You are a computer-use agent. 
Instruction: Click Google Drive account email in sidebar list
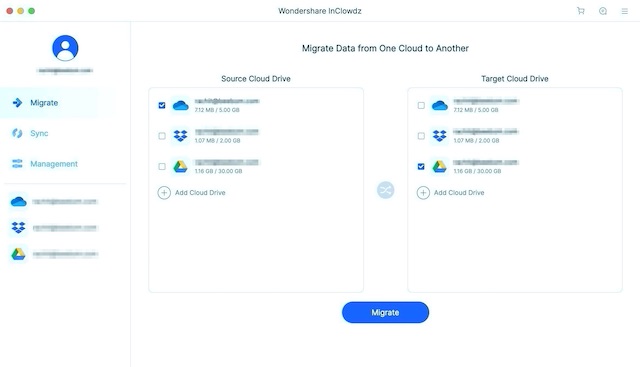[65, 254]
